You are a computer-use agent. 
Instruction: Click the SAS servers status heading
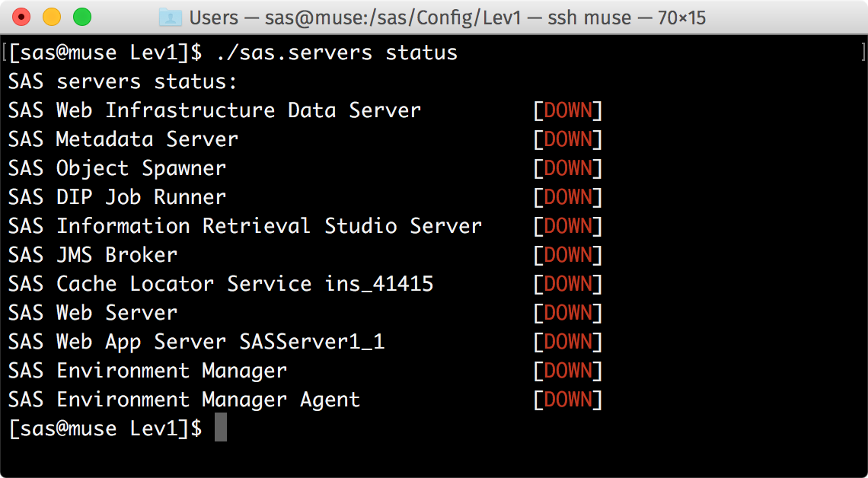click(122, 81)
